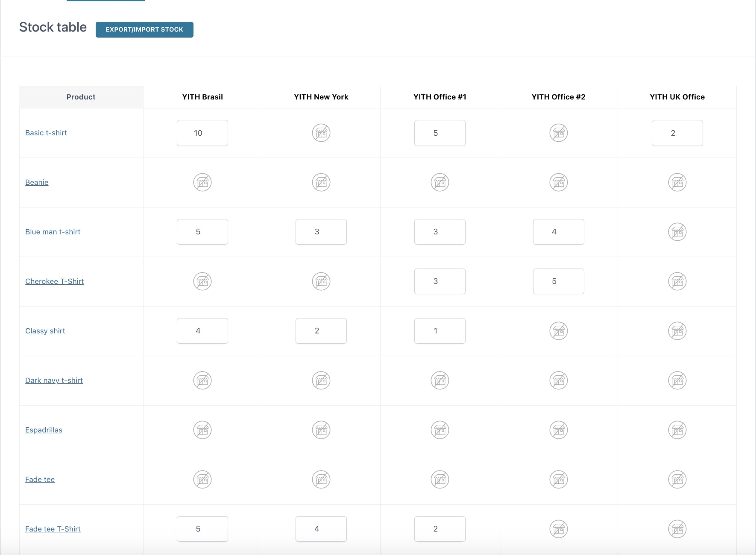The width and height of the screenshot is (756, 555).
Task: Click the no-store icon for Fade tee in YITH Office #1
Action: coord(440,479)
